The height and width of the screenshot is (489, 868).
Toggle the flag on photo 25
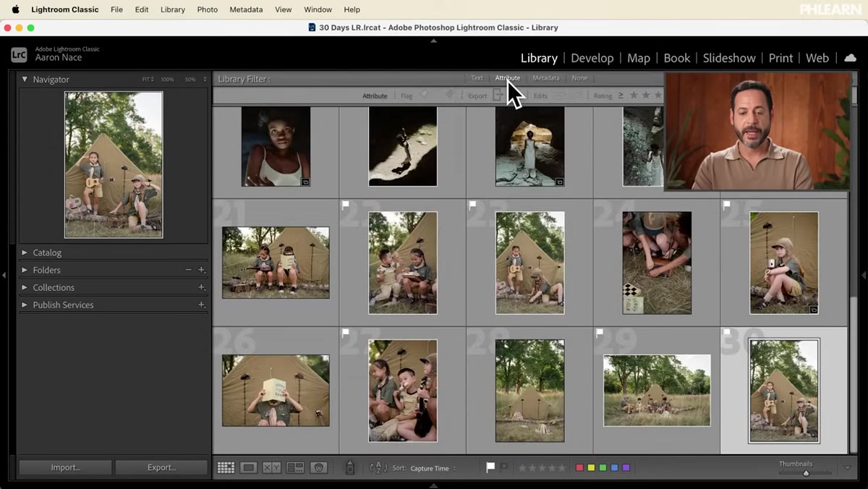click(728, 205)
